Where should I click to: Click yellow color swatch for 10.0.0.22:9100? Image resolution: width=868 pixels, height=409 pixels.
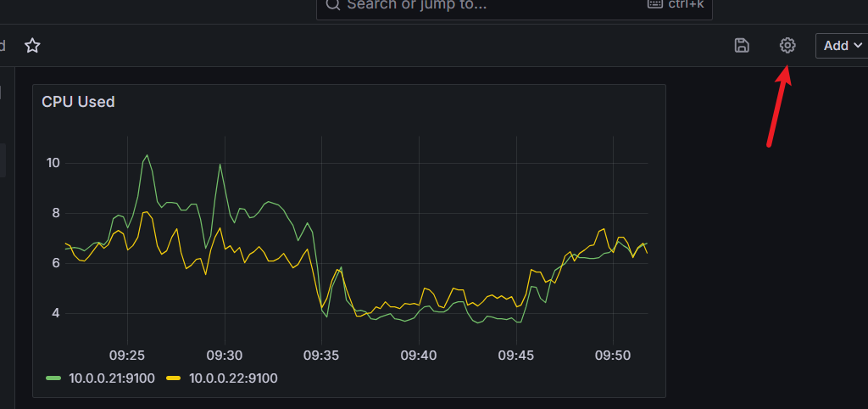pyautogui.click(x=175, y=378)
